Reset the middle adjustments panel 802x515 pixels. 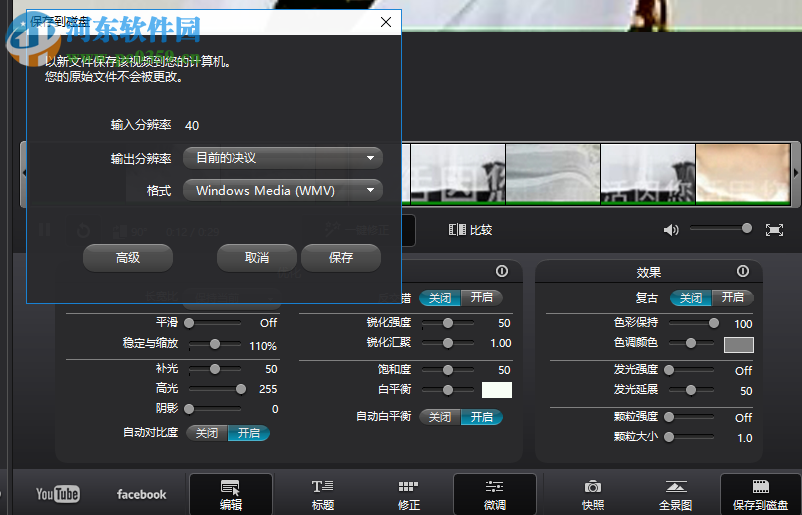[x=502, y=271]
